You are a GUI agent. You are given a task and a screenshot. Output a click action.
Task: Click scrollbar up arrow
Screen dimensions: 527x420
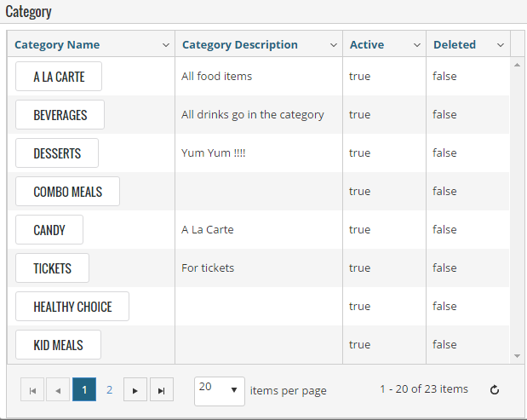(x=518, y=65)
